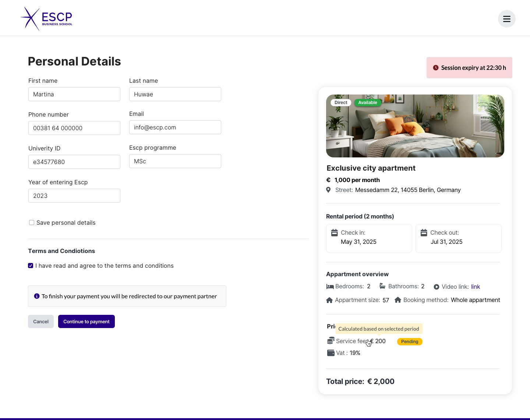The image size is (530, 420).
Task: Click the play icon beside Video link
Action: click(x=436, y=286)
